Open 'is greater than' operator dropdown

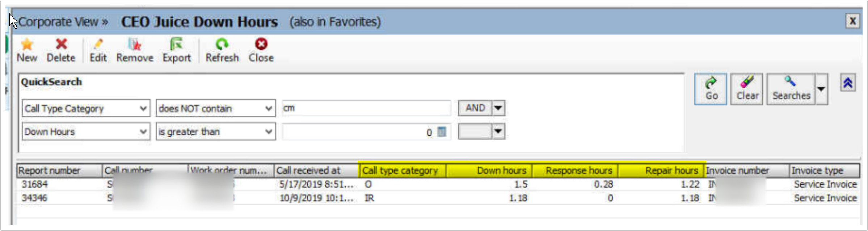coord(269,131)
